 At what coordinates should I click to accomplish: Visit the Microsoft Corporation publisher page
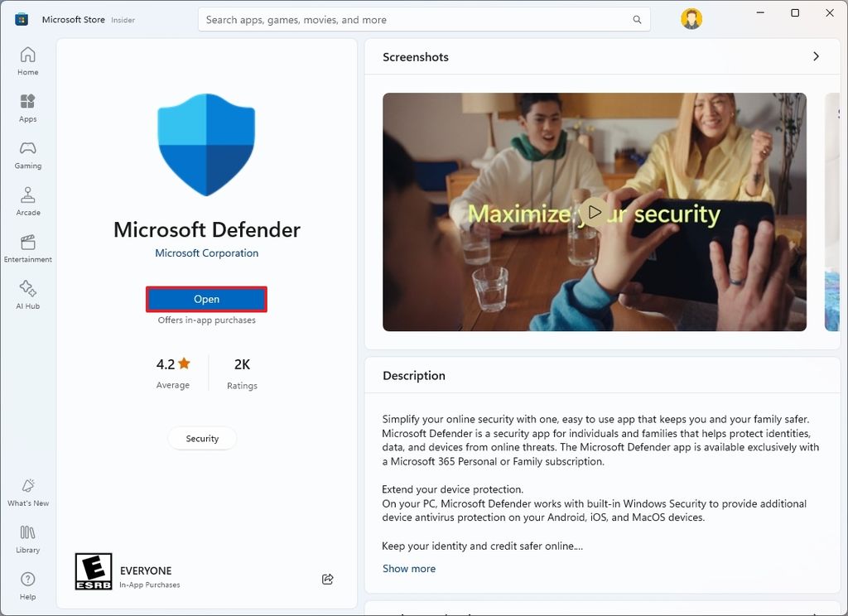click(206, 253)
